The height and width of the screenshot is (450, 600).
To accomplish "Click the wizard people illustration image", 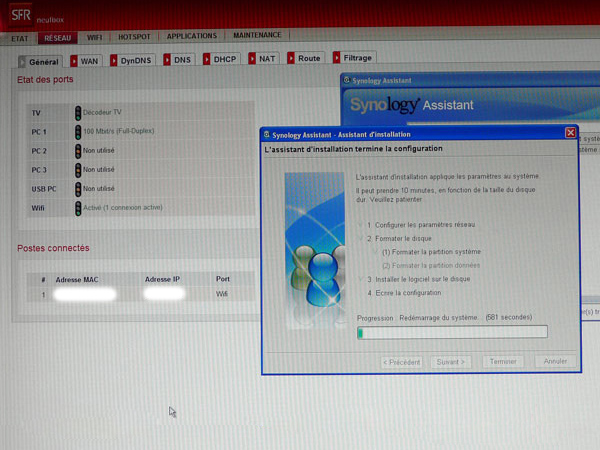I will pyautogui.click(x=315, y=251).
